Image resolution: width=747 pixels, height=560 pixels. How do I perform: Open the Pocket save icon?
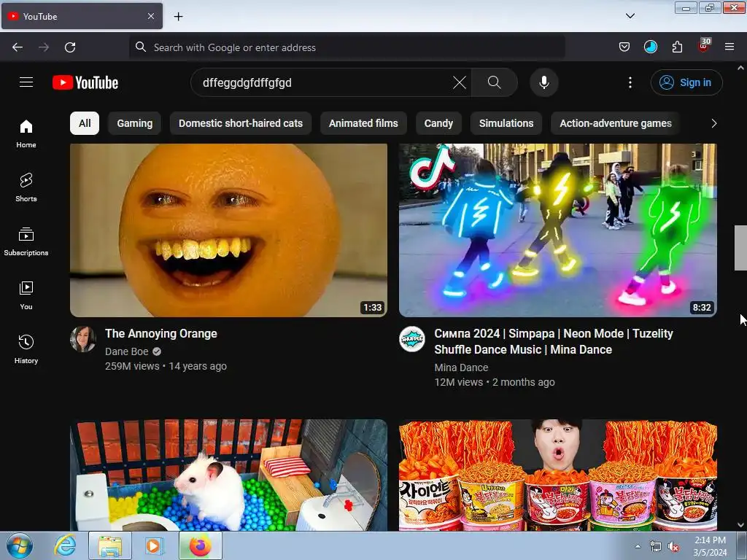624,47
